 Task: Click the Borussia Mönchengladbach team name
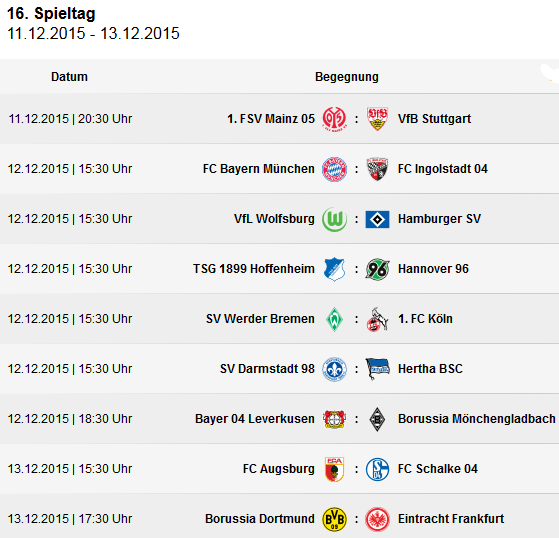point(477,419)
